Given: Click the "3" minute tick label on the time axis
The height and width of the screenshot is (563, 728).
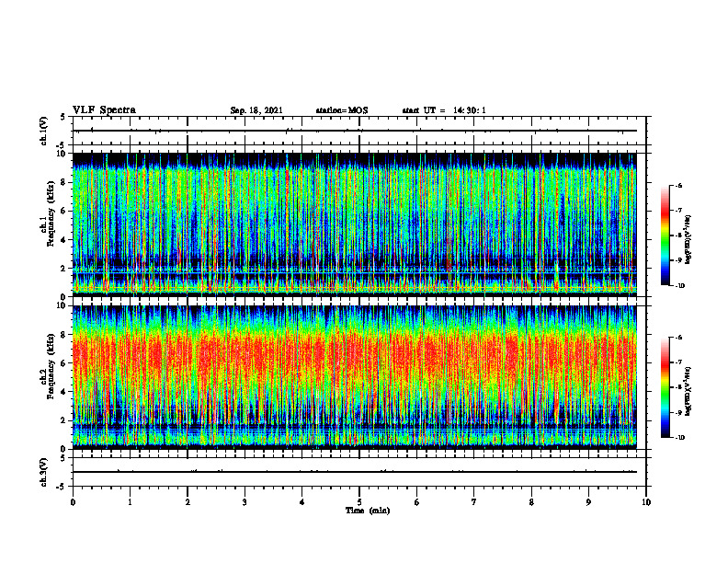Looking at the screenshot, I should coord(245,502).
